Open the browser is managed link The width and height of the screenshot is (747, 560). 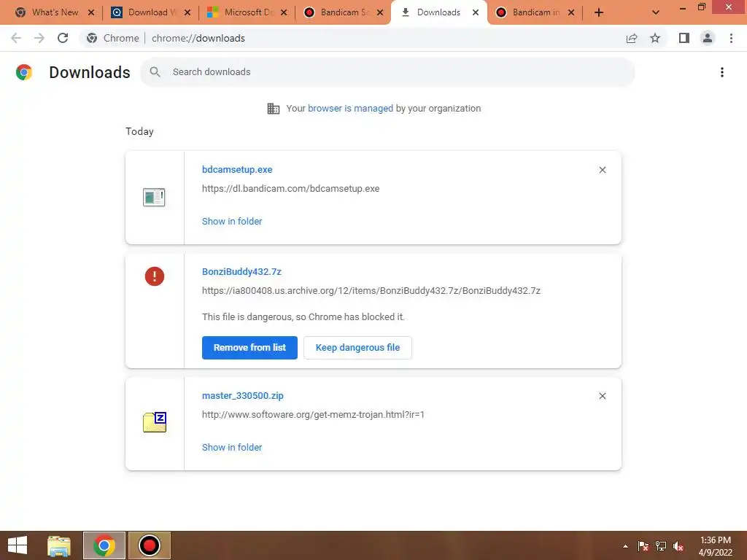coord(351,109)
